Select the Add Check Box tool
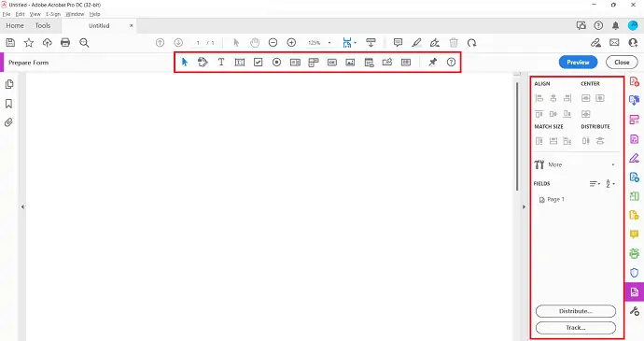This screenshot has width=644, height=341. point(258,63)
